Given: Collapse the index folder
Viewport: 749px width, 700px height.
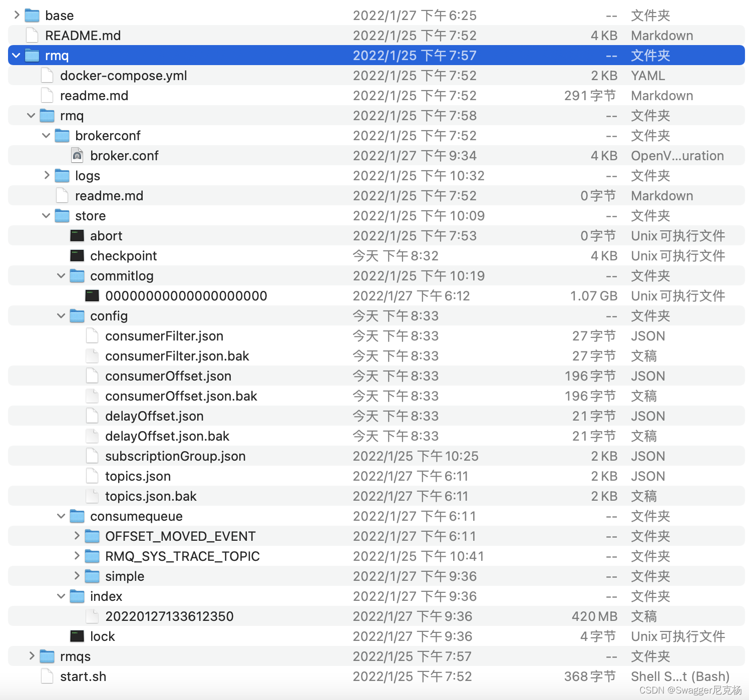Looking at the screenshot, I should click(x=61, y=596).
